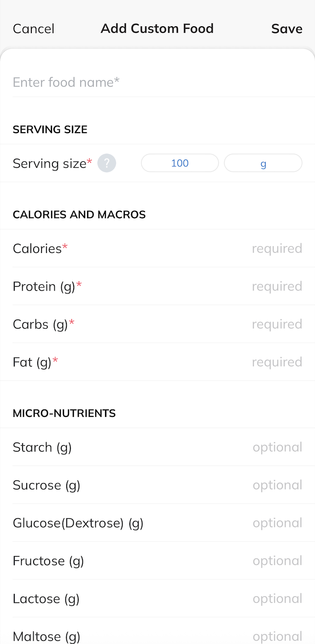Tap the Starch (g) optional field
The width and height of the screenshot is (315, 644).
277,447
